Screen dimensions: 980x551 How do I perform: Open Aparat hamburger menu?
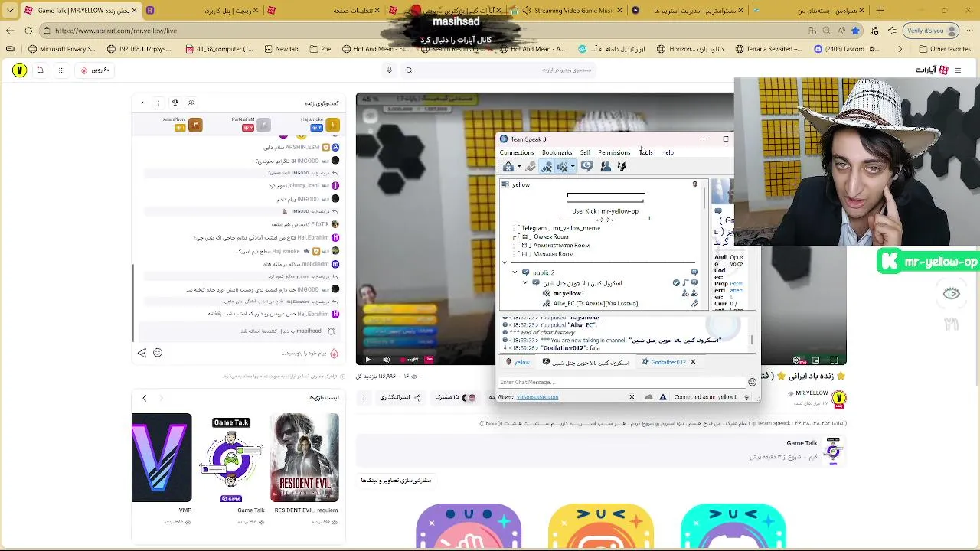[958, 70]
